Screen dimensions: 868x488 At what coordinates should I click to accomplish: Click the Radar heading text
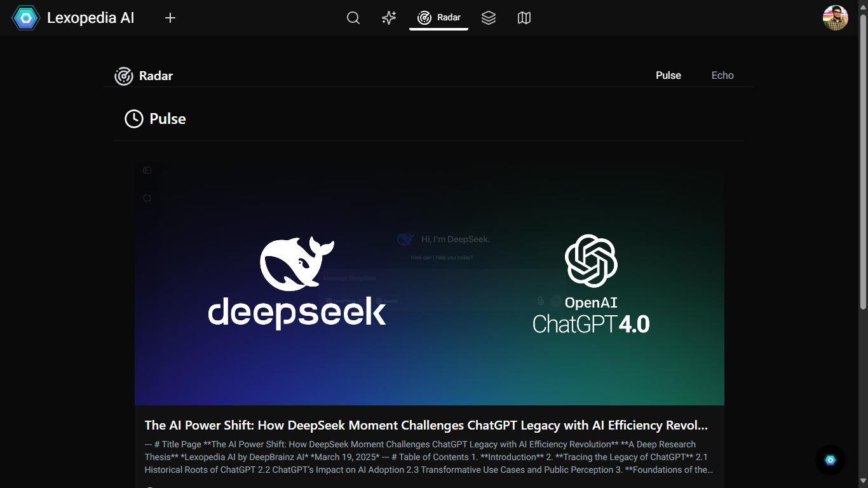[156, 76]
